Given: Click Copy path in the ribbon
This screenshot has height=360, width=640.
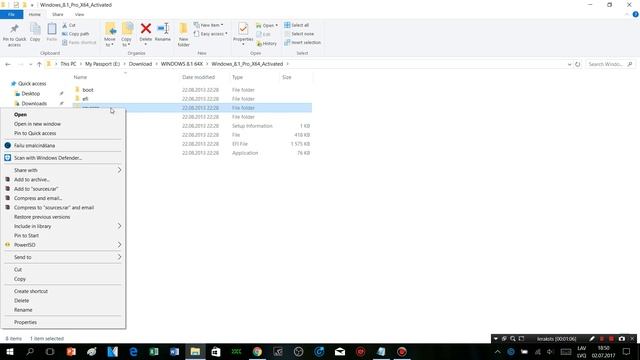Looking at the screenshot, I should (76, 34).
